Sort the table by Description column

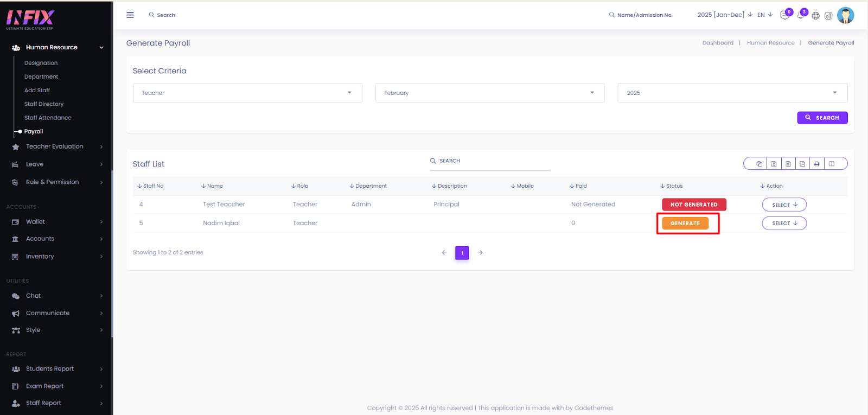coord(449,186)
